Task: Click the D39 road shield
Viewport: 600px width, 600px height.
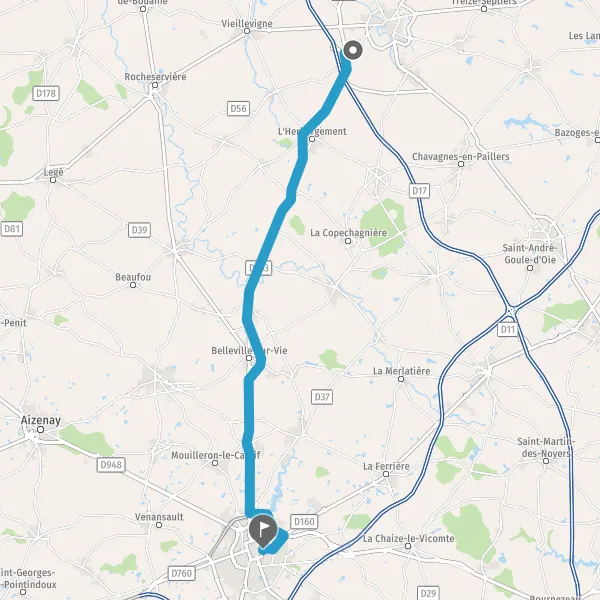Action: [139, 230]
